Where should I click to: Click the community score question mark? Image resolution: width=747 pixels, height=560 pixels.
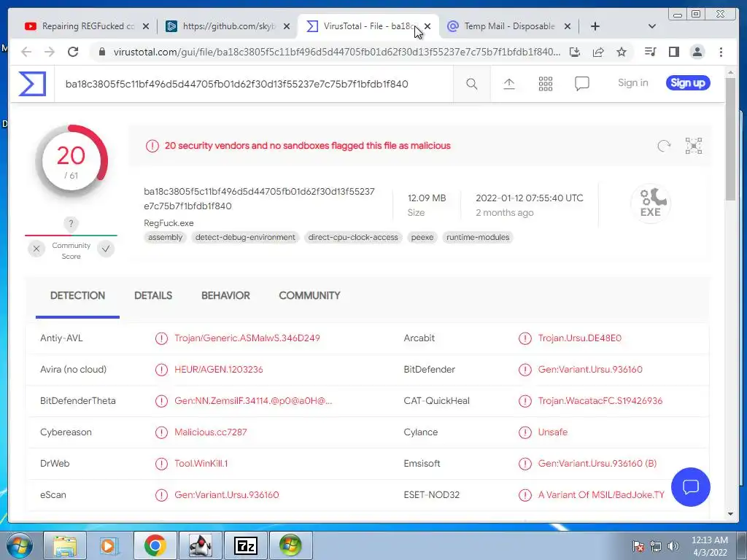click(71, 223)
